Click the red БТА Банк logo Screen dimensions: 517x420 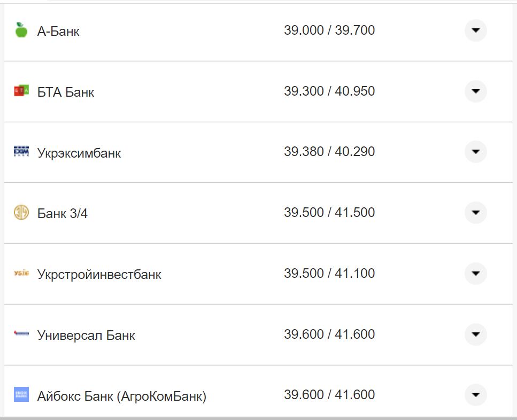point(21,91)
